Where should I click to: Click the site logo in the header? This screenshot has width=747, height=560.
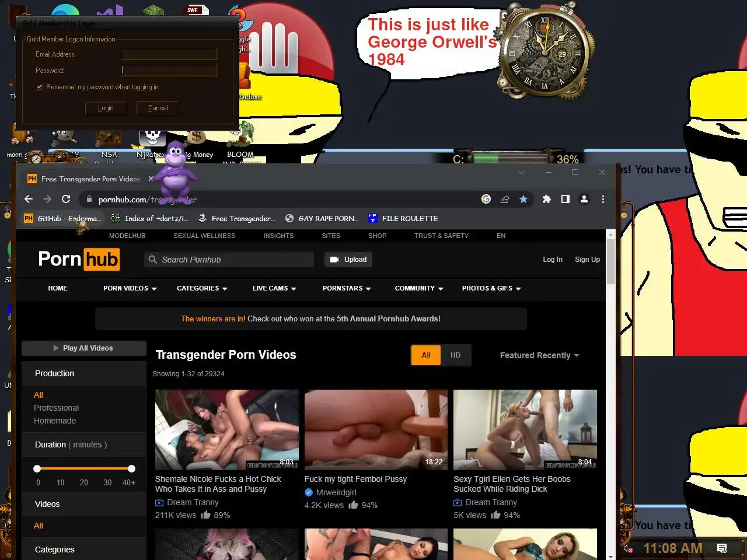79,259
